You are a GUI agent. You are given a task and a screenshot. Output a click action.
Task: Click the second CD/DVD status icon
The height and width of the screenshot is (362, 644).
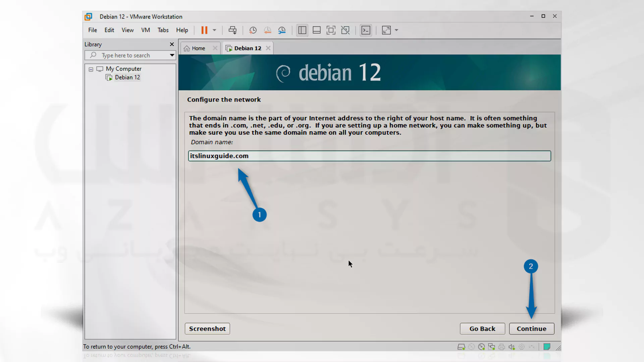(x=481, y=347)
